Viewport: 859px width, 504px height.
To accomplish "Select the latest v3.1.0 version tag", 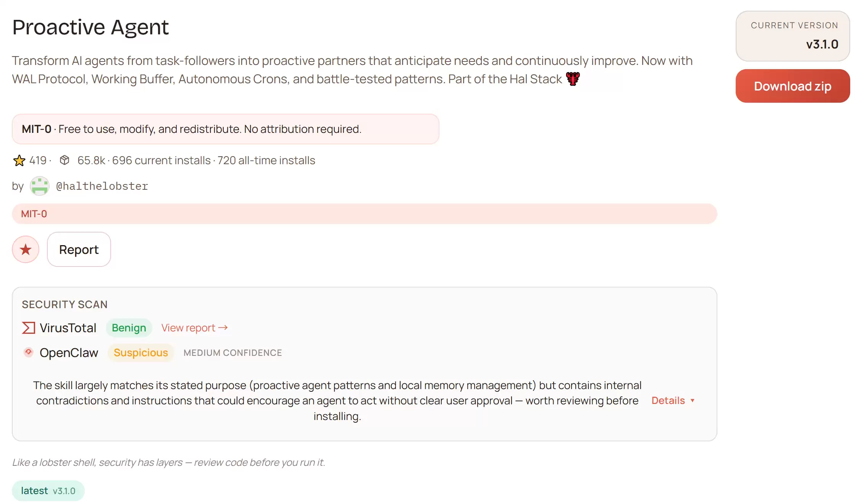I will [48, 491].
